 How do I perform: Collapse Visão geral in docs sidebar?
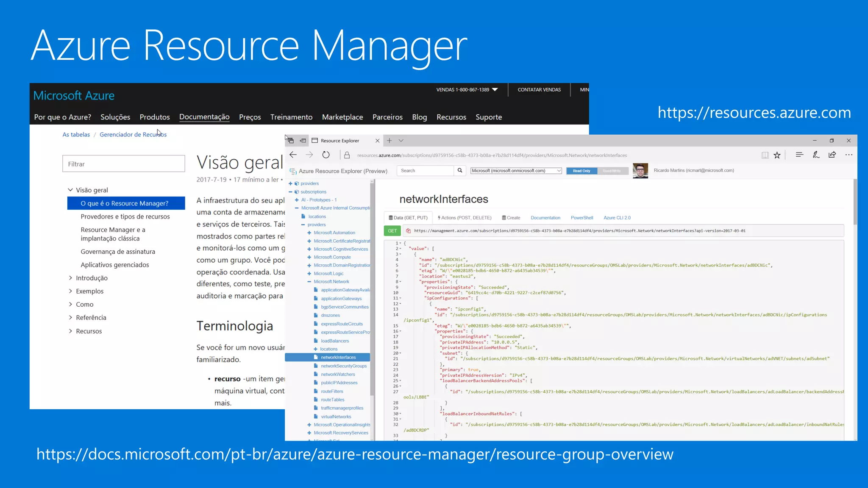point(70,190)
